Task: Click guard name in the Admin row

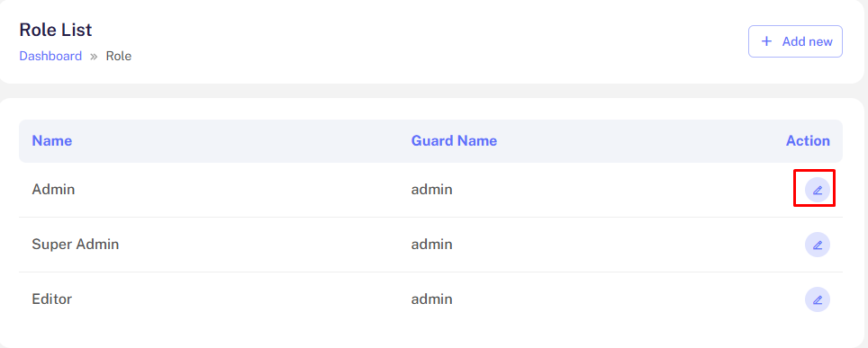Action: (432, 190)
